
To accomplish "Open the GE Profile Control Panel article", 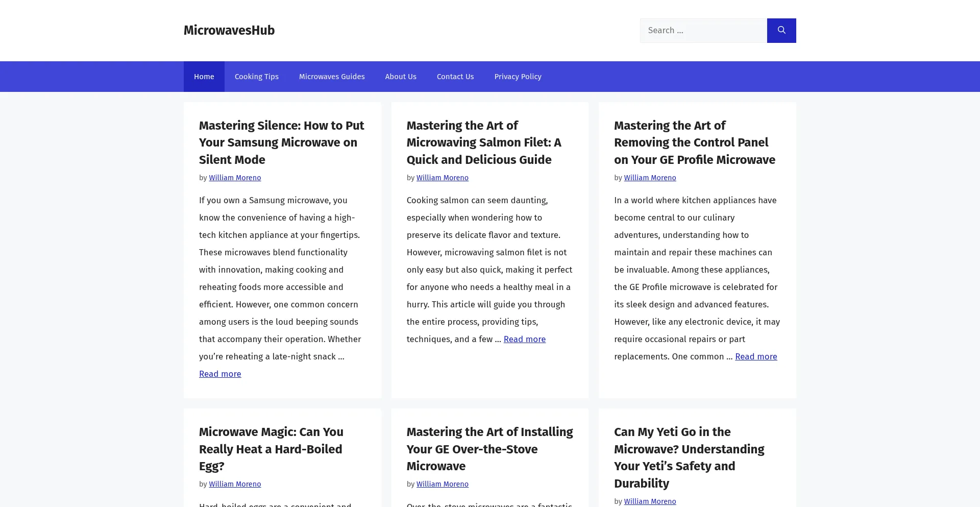I will click(x=694, y=142).
